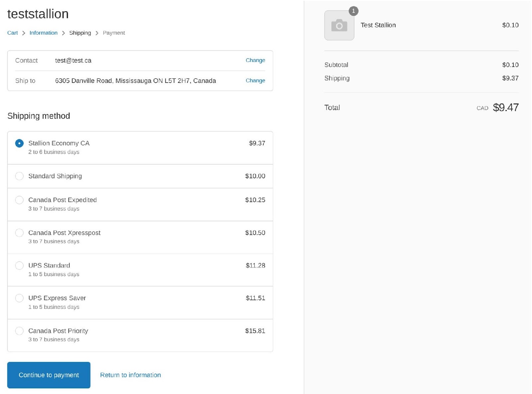Select Standard Shipping radio button

coord(19,176)
